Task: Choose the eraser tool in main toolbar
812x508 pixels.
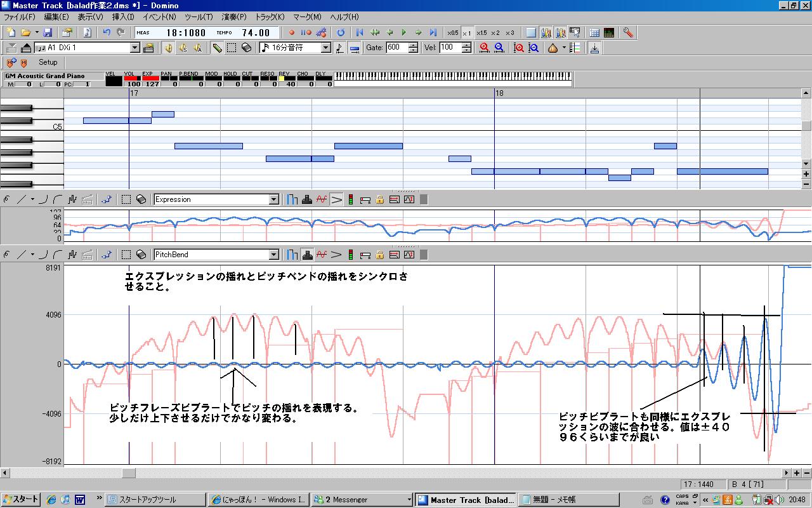Action: 247,48
